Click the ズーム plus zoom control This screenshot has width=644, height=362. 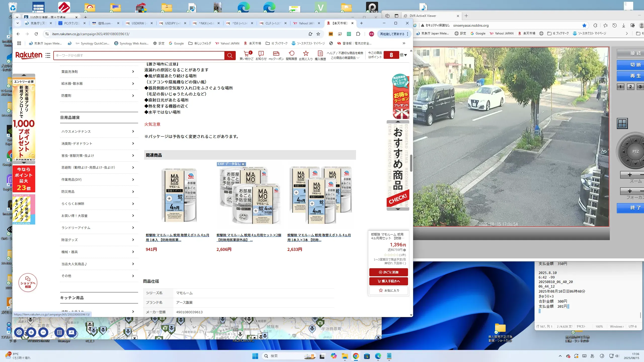pyautogui.click(x=630, y=175)
